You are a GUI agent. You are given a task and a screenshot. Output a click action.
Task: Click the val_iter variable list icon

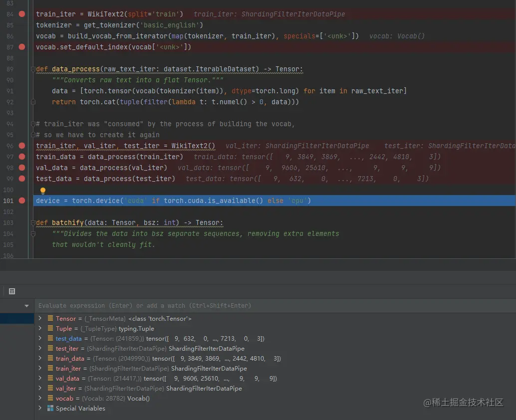click(50, 388)
